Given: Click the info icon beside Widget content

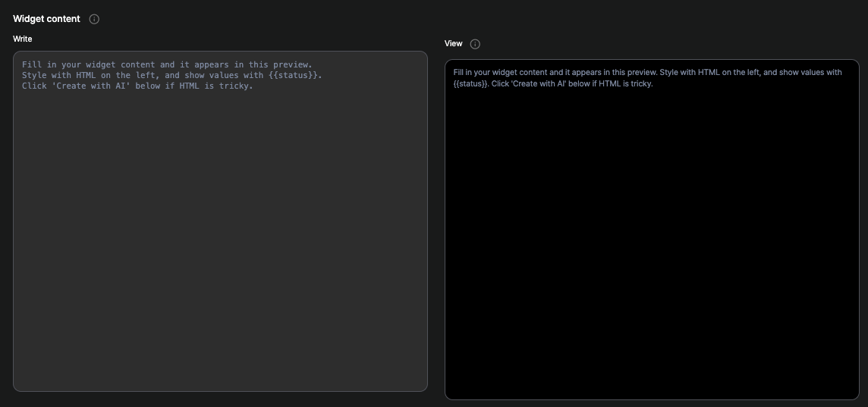Looking at the screenshot, I should pyautogui.click(x=94, y=20).
